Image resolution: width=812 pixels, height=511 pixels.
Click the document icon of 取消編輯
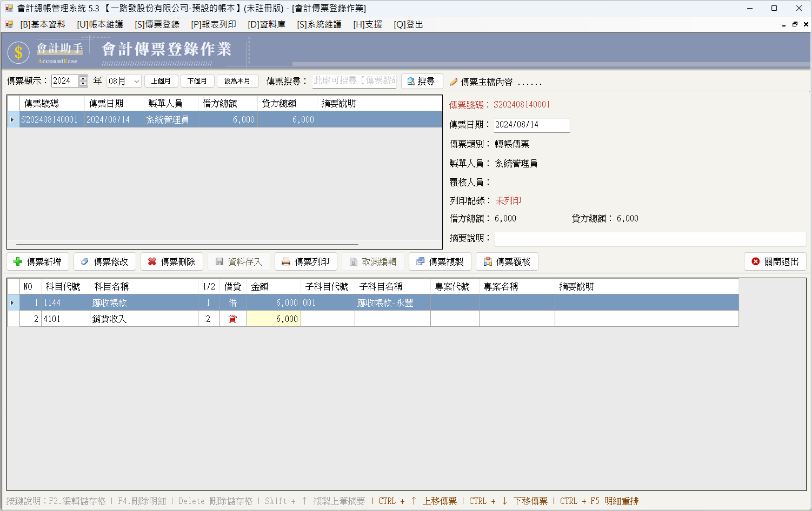pos(353,261)
